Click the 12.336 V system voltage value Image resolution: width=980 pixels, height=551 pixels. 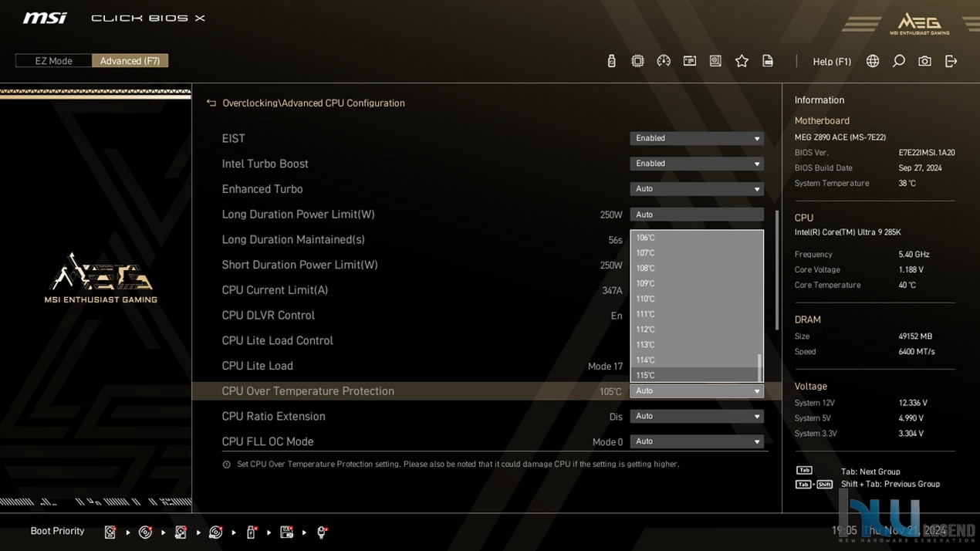coord(913,403)
